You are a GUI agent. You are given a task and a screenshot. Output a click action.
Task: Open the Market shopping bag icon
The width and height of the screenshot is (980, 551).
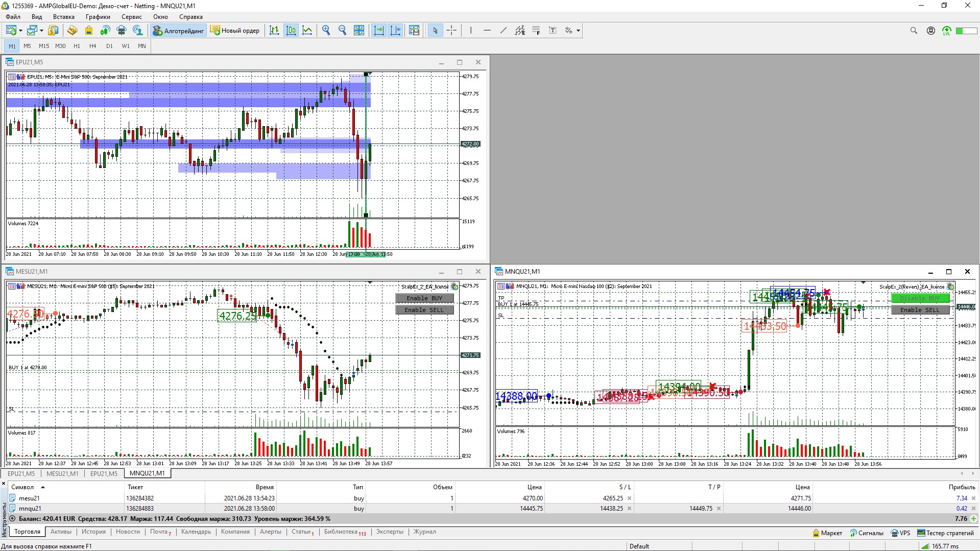(x=88, y=31)
